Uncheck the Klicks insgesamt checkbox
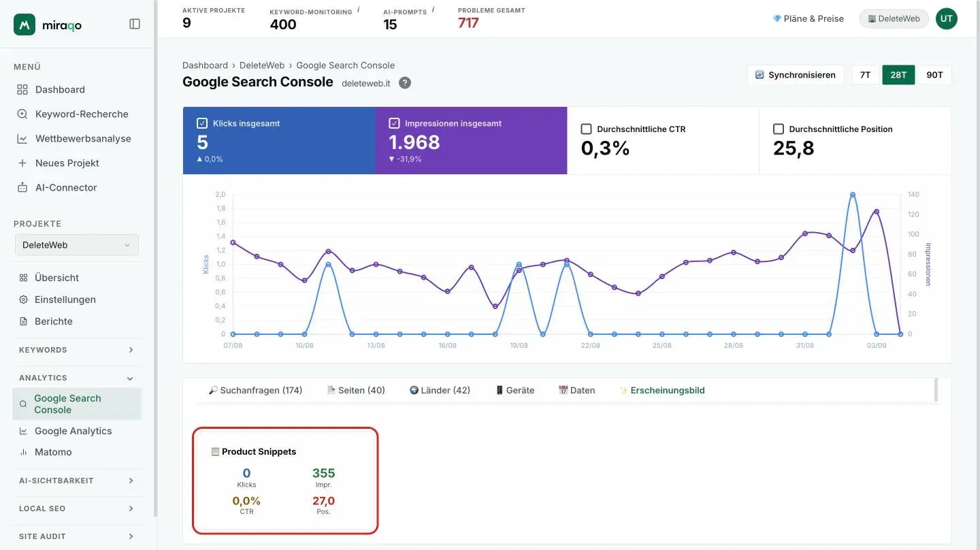 [x=202, y=123]
